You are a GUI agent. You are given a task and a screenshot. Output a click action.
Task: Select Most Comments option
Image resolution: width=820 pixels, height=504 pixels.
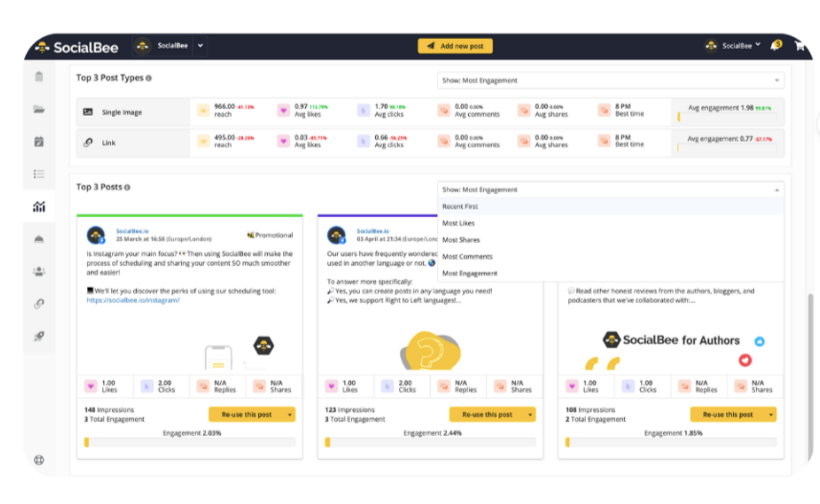pos(610,256)
